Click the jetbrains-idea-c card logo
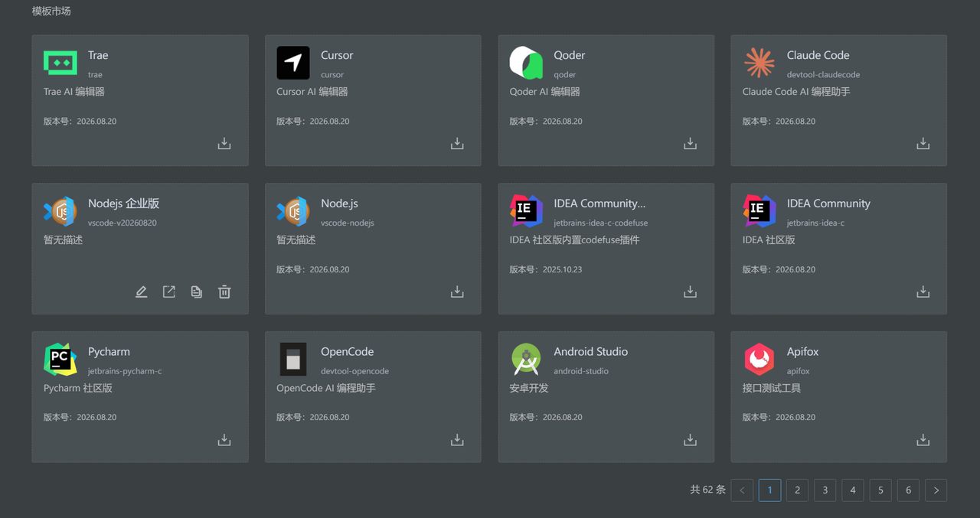Viewport: 980px width, 518px height. (759, 211)
